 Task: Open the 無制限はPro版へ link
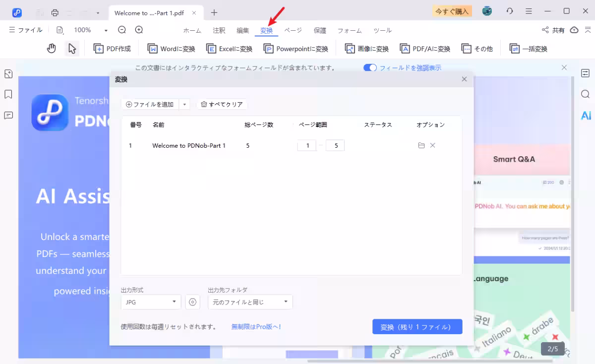click(x=256, y=326)
